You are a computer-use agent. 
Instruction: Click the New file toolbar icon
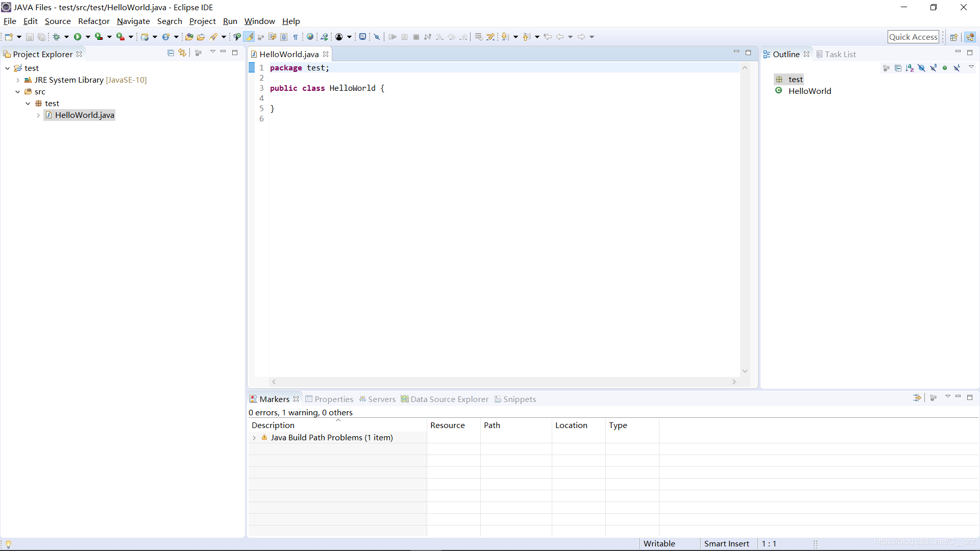9,37
